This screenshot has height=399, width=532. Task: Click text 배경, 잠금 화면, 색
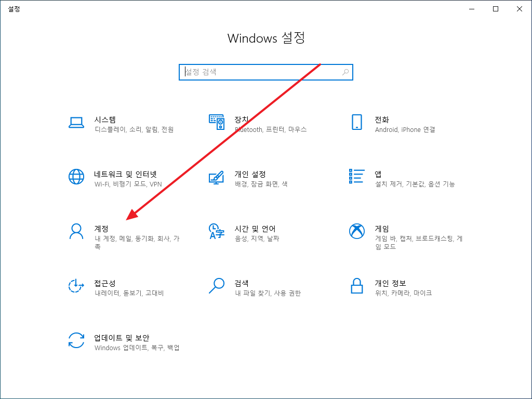point(261,184)
